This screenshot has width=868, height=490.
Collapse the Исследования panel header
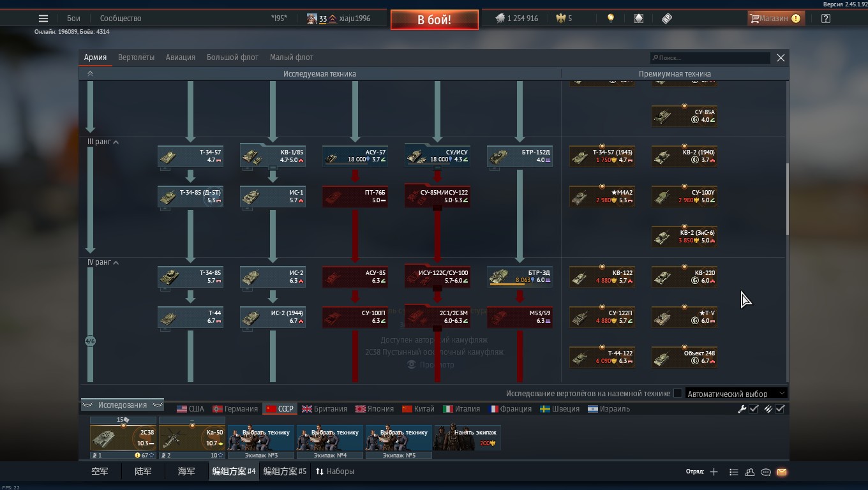(x=122, y=405)
